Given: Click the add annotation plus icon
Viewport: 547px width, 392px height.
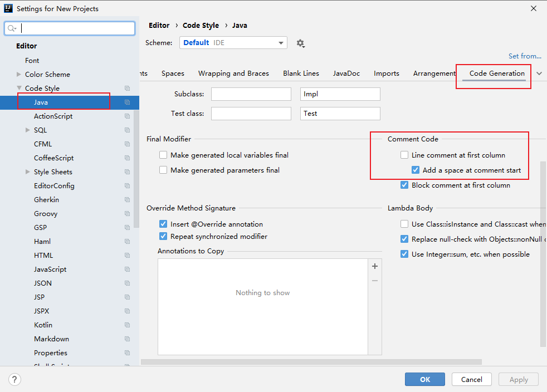Looking at the screenshot, I should 375,266.
